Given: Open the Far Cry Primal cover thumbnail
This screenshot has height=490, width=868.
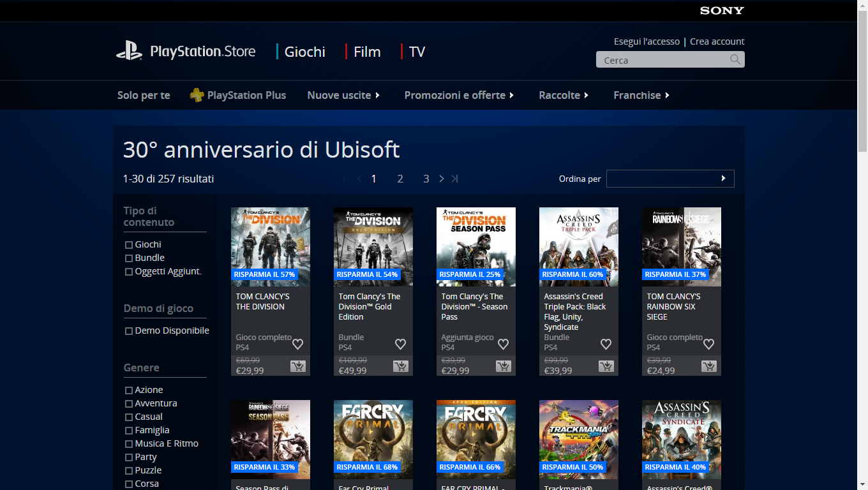Looking at the screenshot, I should pos(373,439).
